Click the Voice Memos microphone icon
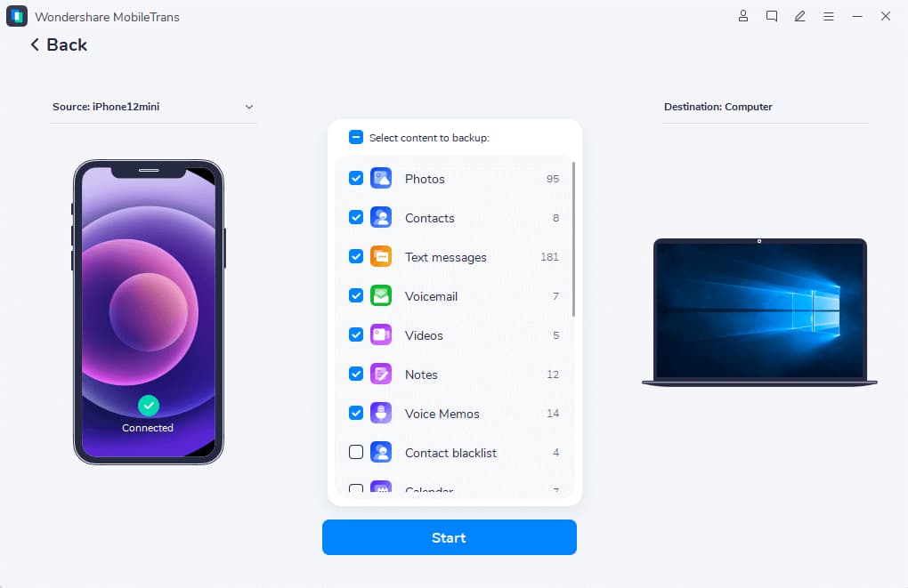Image resolution: width=908 pixels, height=588 pixels. [x=381, y=414]
